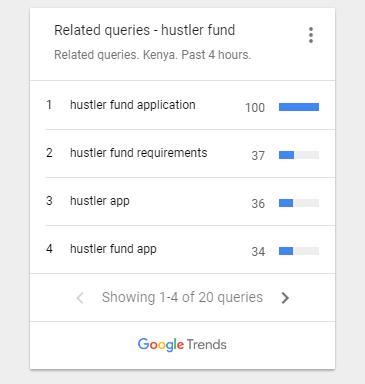Click the bar next to value 37
Screen dimensions: 365x384
[299, 155]
